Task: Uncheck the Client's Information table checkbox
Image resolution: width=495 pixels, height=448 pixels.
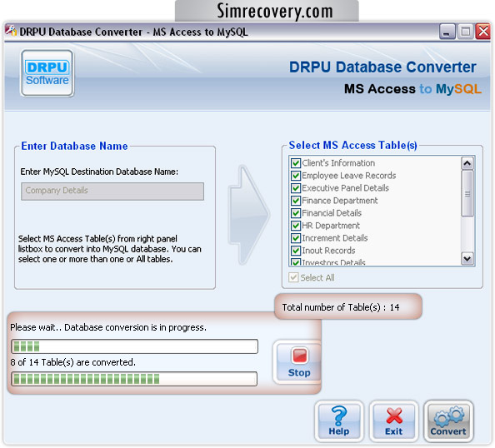Action: tap(296, 163)
